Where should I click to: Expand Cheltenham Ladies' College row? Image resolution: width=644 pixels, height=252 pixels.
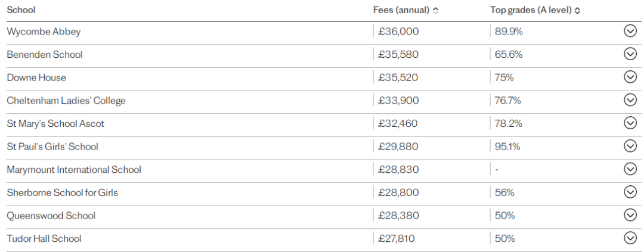pos(630,100)
